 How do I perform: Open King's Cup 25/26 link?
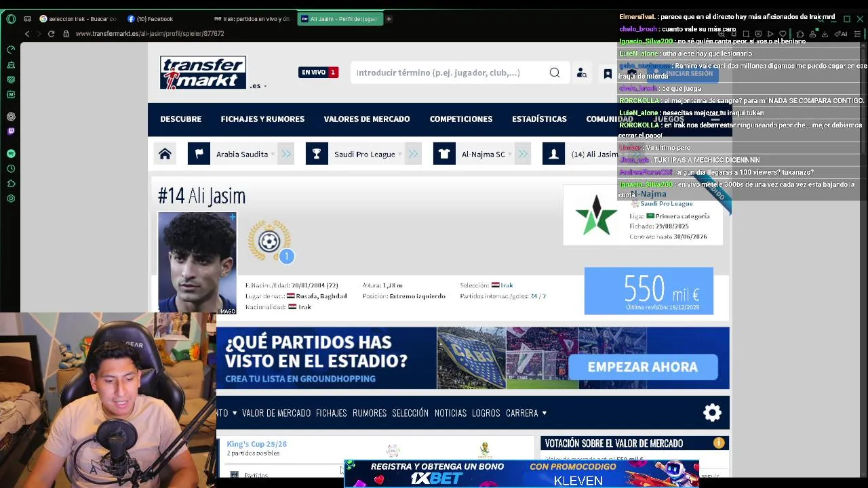[256, 444]
